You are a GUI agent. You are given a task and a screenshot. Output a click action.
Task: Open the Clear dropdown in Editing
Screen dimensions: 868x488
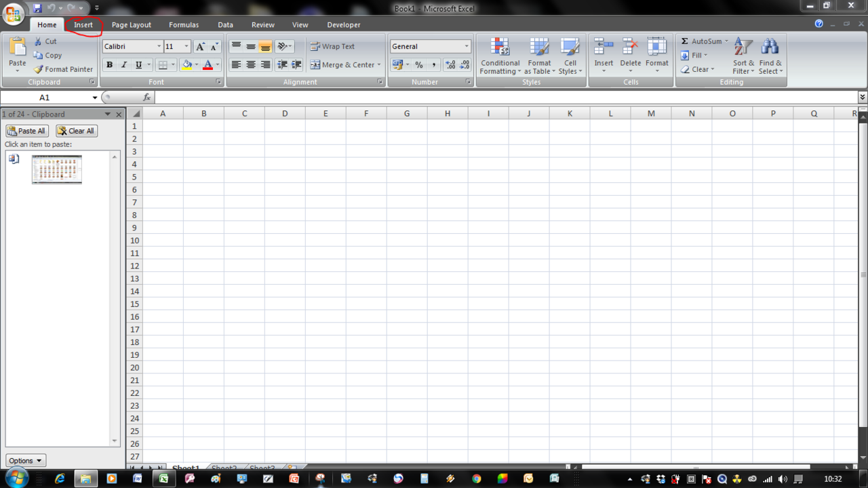click(698, 69)
